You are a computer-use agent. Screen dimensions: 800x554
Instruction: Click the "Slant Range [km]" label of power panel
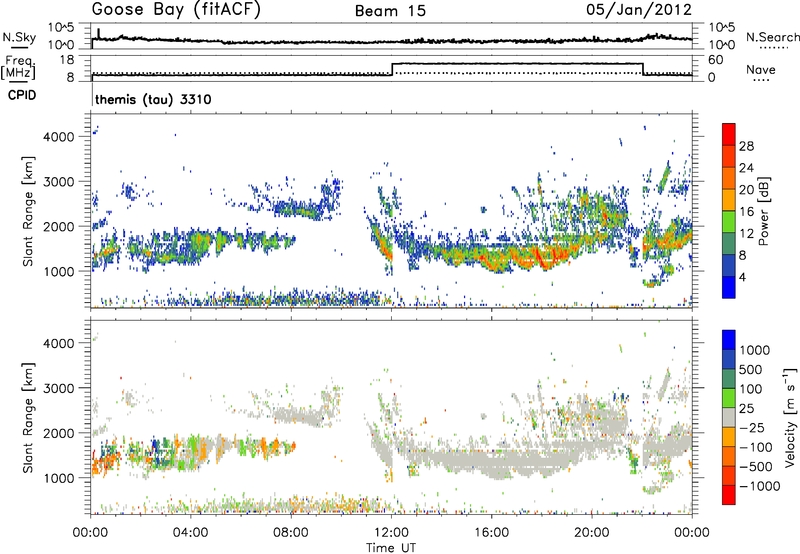pos(28,211)
